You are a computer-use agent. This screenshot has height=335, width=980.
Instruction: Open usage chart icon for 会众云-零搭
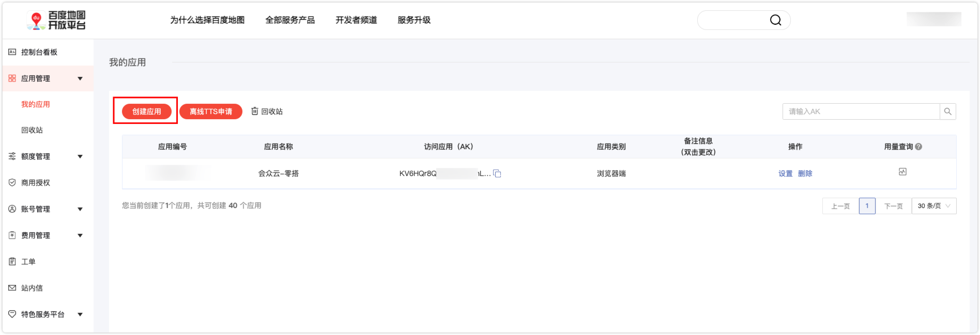coord(902,172)
